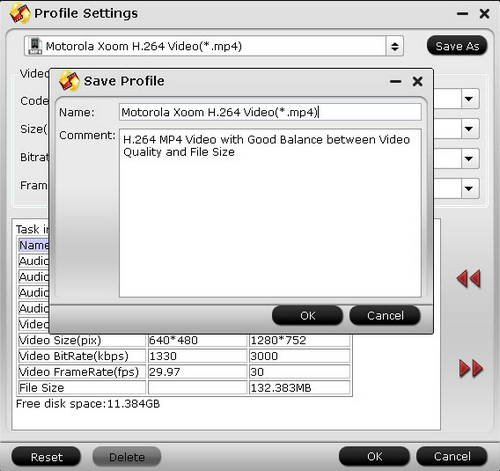
Task: Confirm Save Profile dialog with OK
Action: [307, 315]
